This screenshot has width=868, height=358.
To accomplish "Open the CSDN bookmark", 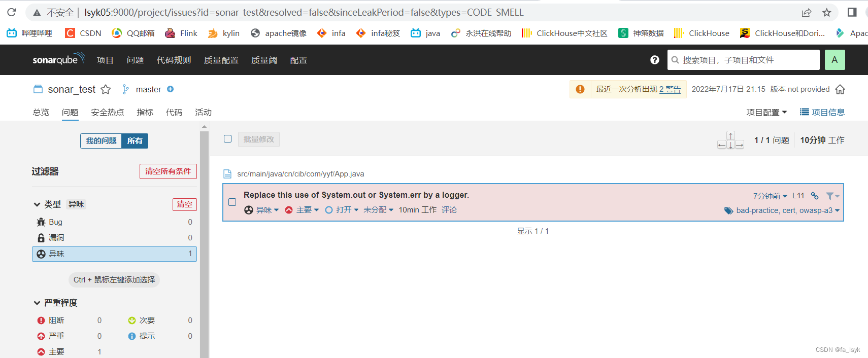I will pyautogui.click(x=83, y=33).
